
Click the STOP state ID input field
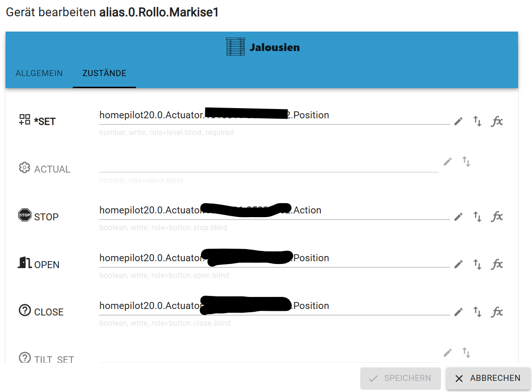[x=274, y=211]
